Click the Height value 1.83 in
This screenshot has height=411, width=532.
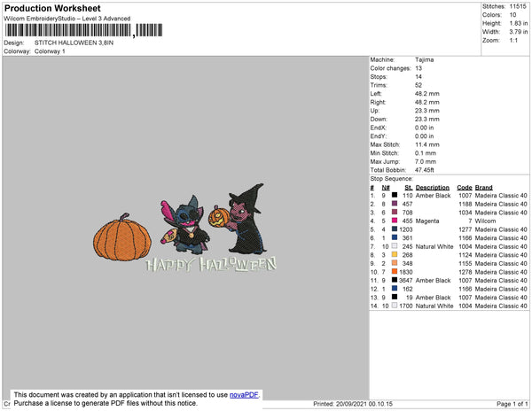click(x=519, y=23)
